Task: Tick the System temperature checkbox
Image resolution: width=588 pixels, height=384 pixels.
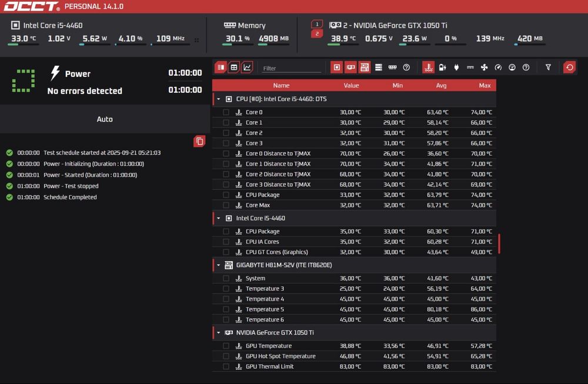Action: click(226, 278)
